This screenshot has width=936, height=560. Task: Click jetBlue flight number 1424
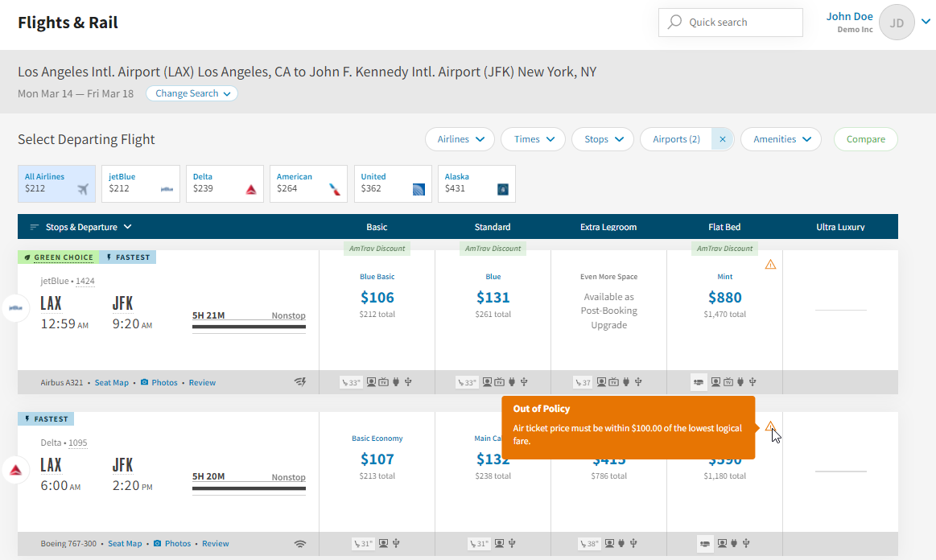pyautogui.click(x=85, y=281)
